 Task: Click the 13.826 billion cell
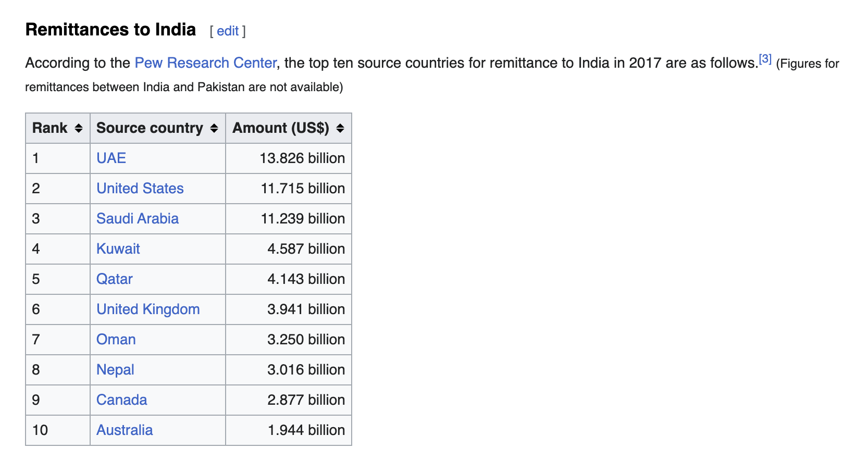(289, 158)
